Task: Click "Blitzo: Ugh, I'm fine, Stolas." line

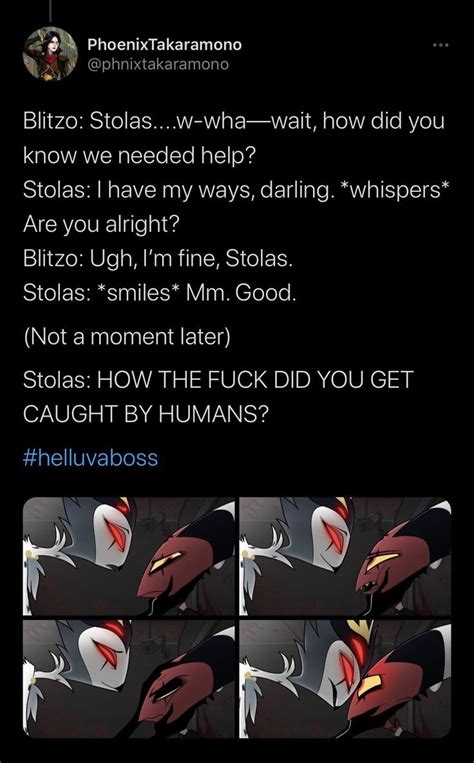Action: point(158,258)
